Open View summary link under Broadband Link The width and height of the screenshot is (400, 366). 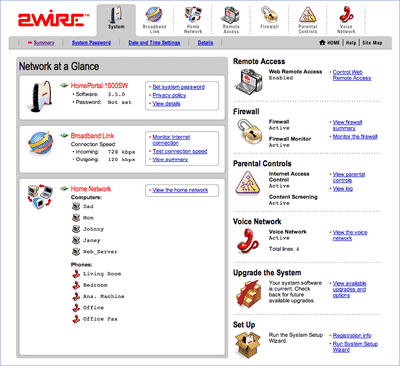pos(170,160)
